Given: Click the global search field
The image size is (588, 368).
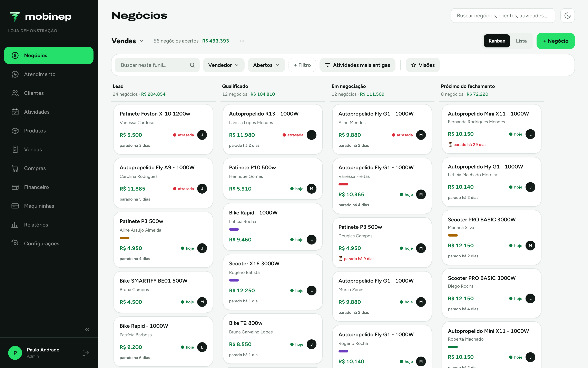Looking at the screenshot, I should tap(503, 16).
